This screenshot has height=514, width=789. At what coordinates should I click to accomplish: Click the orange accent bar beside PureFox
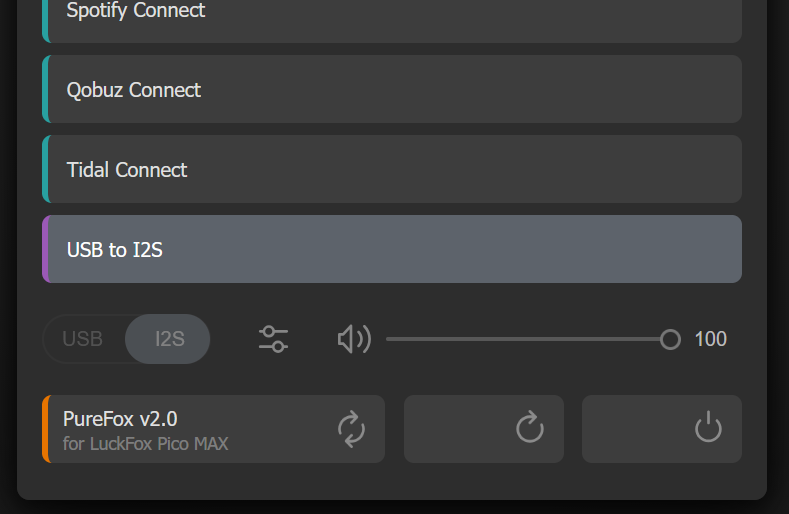pyautogui.click(x=46, y=429)
